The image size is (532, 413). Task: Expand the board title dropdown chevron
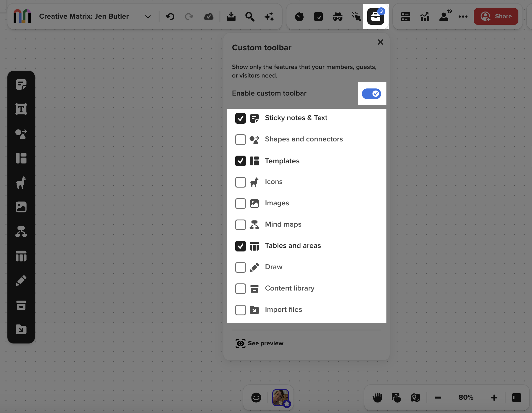pyautogui.click(x=148, y=17)
